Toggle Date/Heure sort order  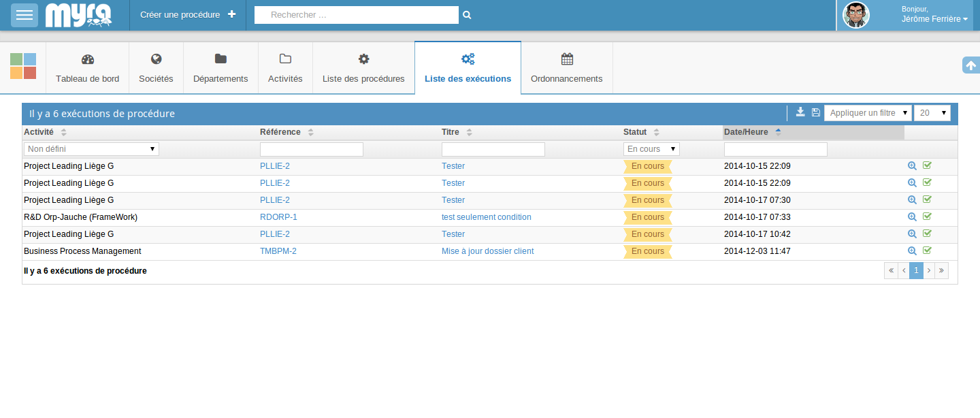click(x=813, y=132)
